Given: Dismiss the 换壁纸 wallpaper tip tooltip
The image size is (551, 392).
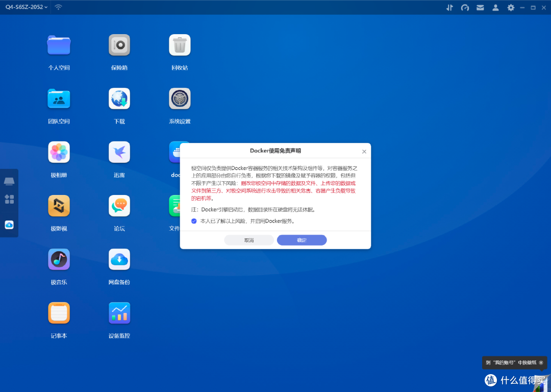Looking at the screenshot, I should point(541,362).
